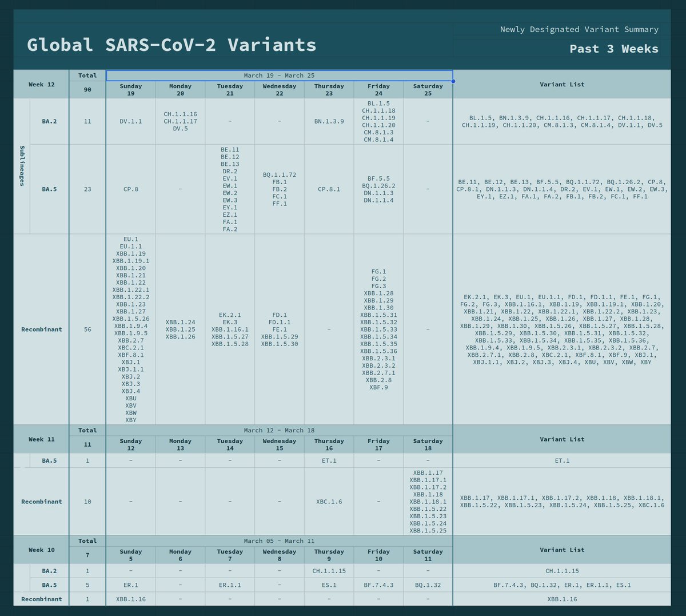686x616 pixels.
Task: Select the Week 12 BA.2 Variant List cell
Action: 562,121
